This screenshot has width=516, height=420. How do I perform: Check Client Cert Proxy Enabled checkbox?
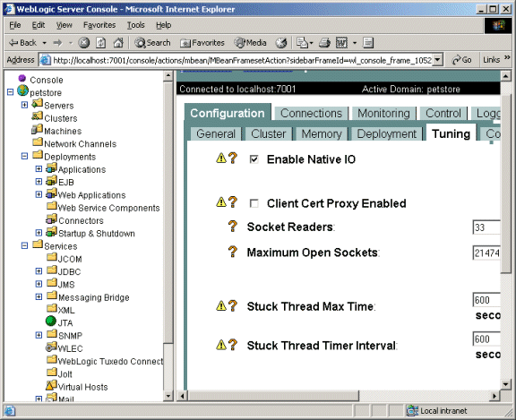pyautogui.click(x=254, y=203)
